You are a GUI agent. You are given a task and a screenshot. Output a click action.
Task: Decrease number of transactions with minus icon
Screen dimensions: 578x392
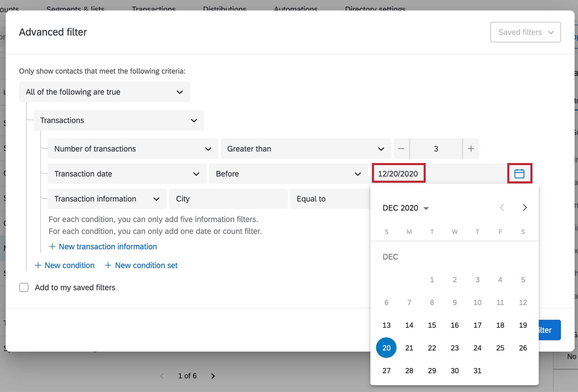tap(401, 148)
